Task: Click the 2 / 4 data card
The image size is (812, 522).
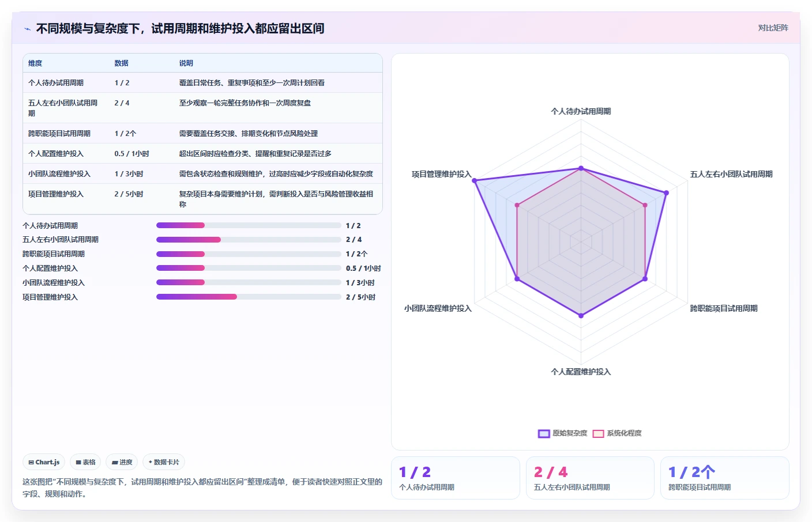Action: coord(590,478)
